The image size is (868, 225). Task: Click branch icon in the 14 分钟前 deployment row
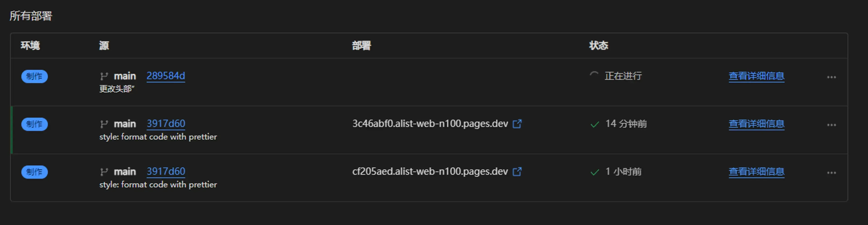(x=104, y=124)
